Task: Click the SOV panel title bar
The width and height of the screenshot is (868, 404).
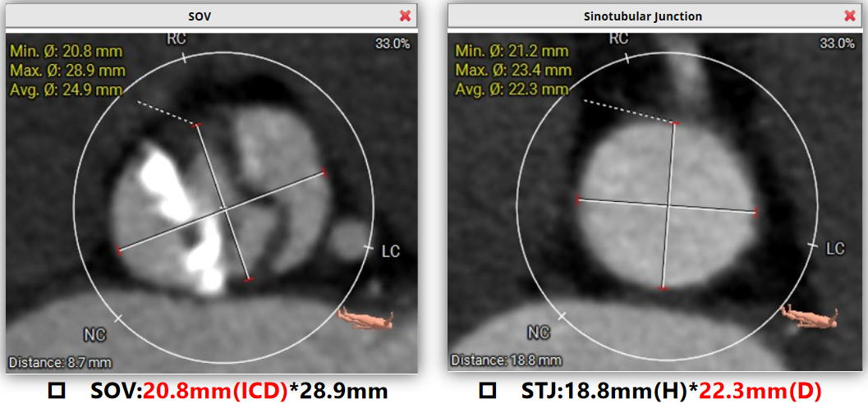Action: [x=211, y=16]
